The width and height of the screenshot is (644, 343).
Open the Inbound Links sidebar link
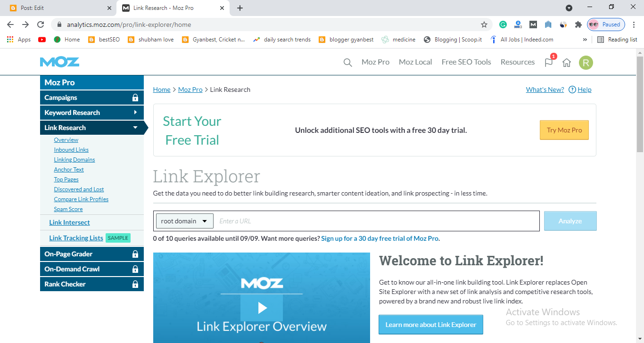pos(71,150)
